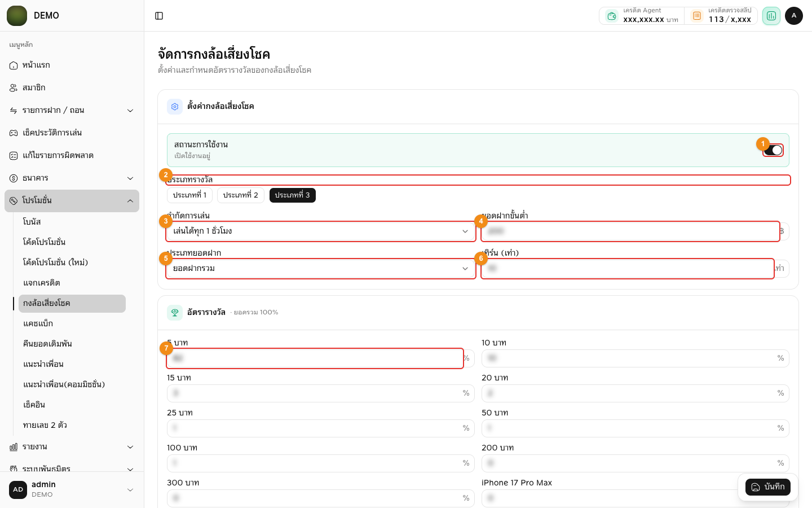Open แคชแบ็ก page

point(72,324)
